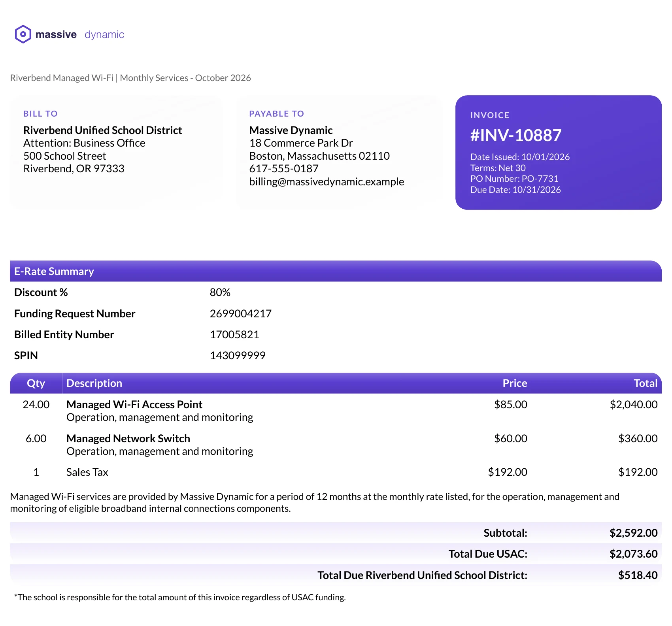Click the Qty column header
Screen dimensions: 672x626
coord(36,383)
